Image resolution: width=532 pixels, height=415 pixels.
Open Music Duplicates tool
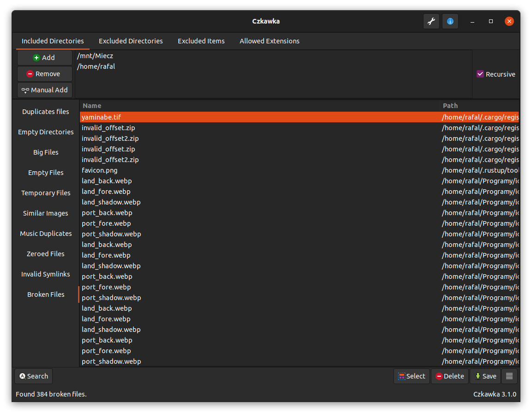click(x=45, y=234)
